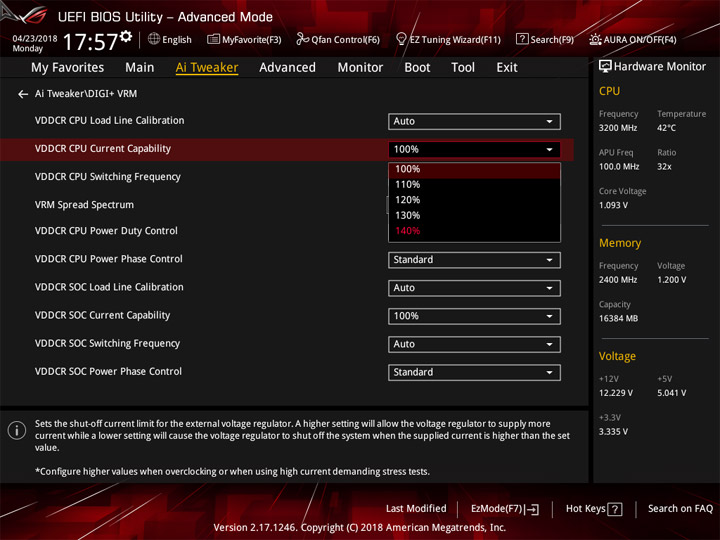Viewport: 720px width, 540px height.
Task: Click the MyFavorite(F3) list icon
Action: (213, 39)
